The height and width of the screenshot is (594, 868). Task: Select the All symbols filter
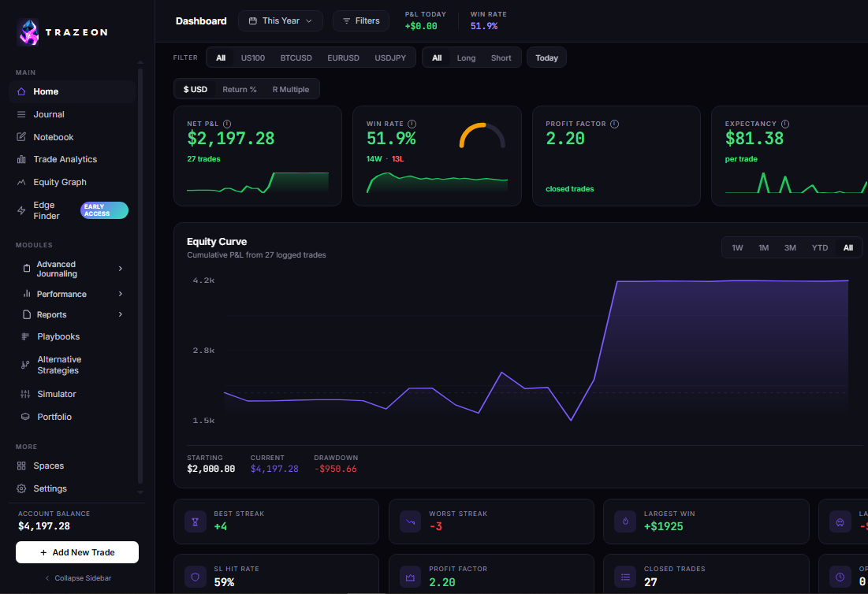[x=221, y=58]
